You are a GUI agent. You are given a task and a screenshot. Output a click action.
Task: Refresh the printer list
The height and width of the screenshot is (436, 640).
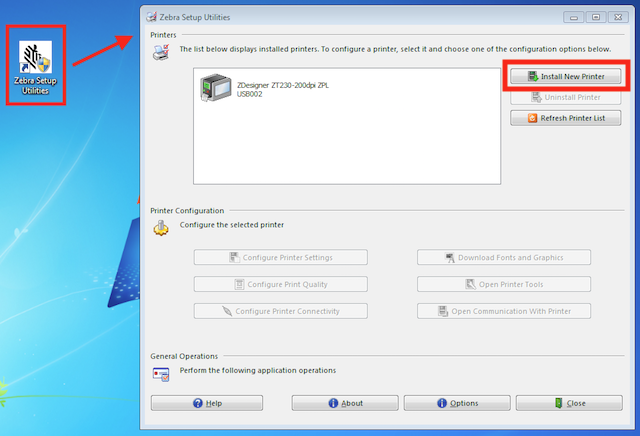(x=566, y=118)
